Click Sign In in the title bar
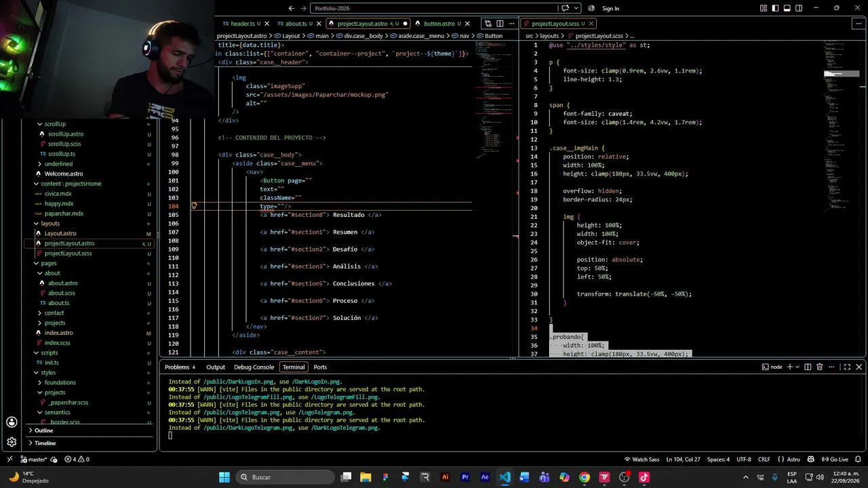The image size is (868, 488). click(x=610, y=8)
